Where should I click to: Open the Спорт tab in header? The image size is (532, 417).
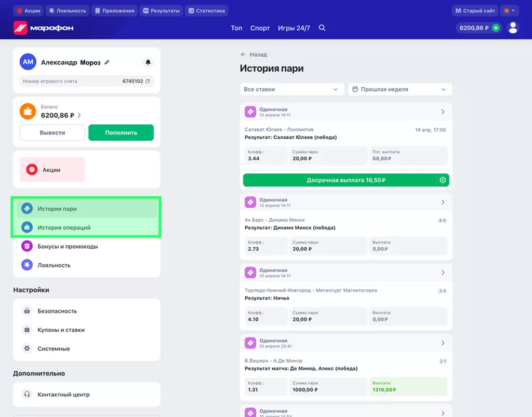tap(260, 28)
